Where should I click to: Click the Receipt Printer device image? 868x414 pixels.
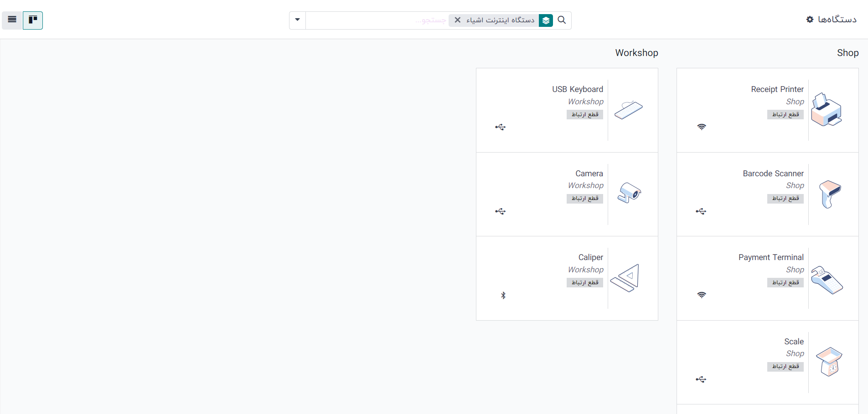point(826,110)
